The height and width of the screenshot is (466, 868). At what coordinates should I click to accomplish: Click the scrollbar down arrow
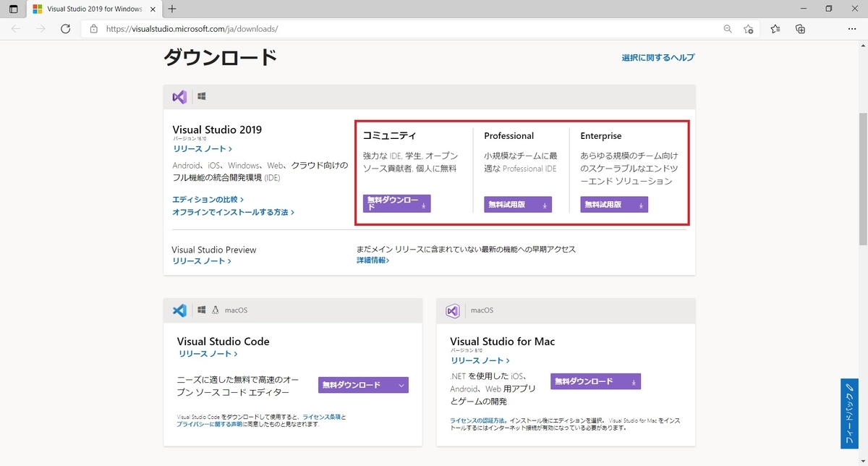point(863,461)
